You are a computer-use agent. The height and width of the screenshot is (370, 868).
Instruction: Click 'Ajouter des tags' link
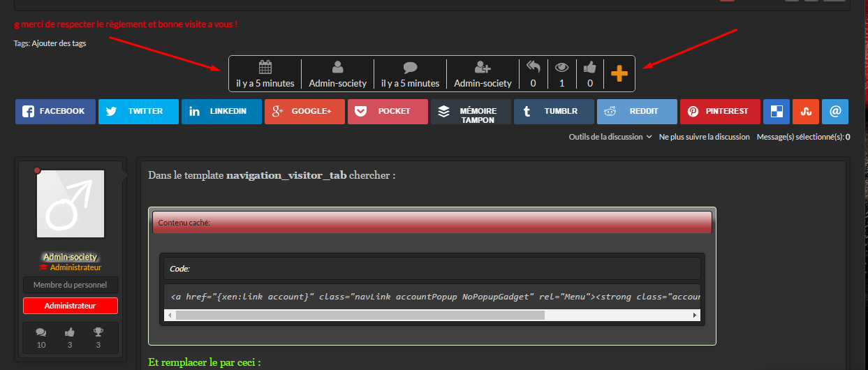59,43
